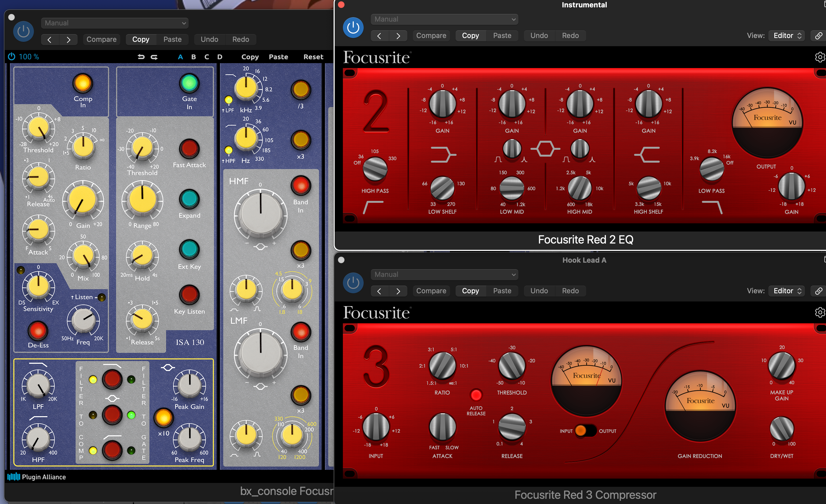Toggle De-Ess button
The height and width of the screenshot is (504, 826).
tap(38, 330)
